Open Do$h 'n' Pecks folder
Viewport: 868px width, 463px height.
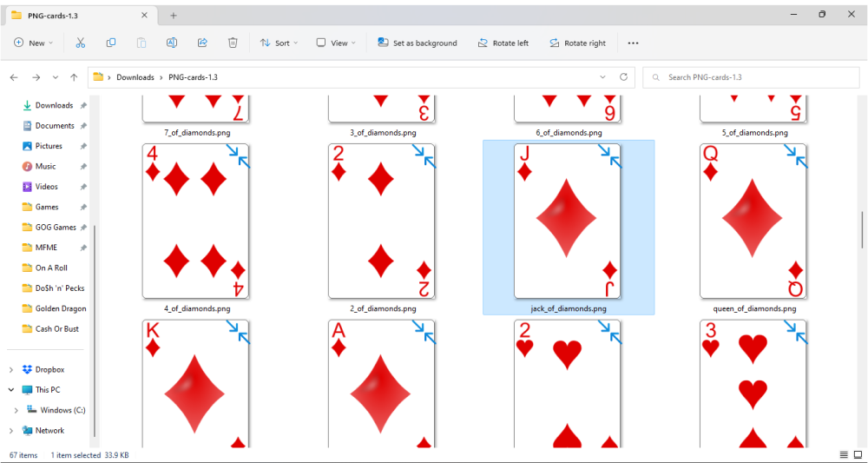59,288
